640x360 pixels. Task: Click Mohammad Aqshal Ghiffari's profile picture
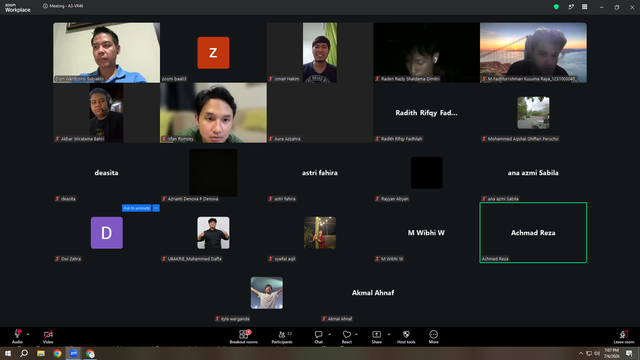coord(533,113)
